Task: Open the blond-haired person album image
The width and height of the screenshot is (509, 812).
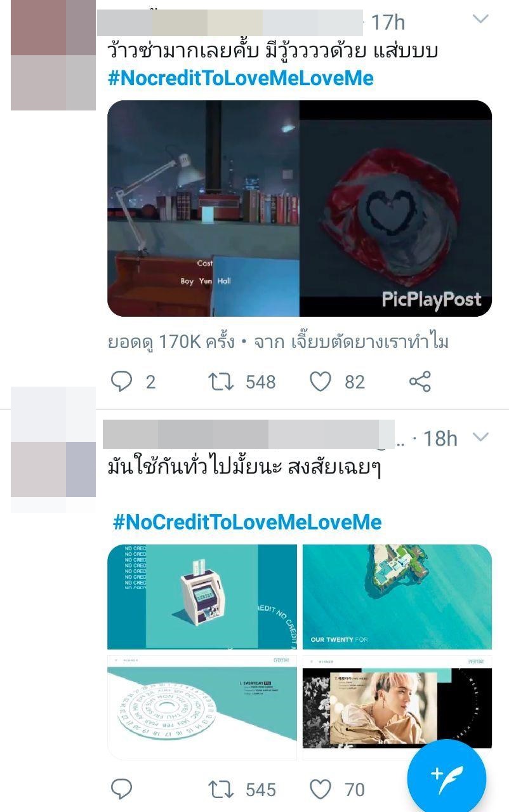Action: click(x=397, y=707)
